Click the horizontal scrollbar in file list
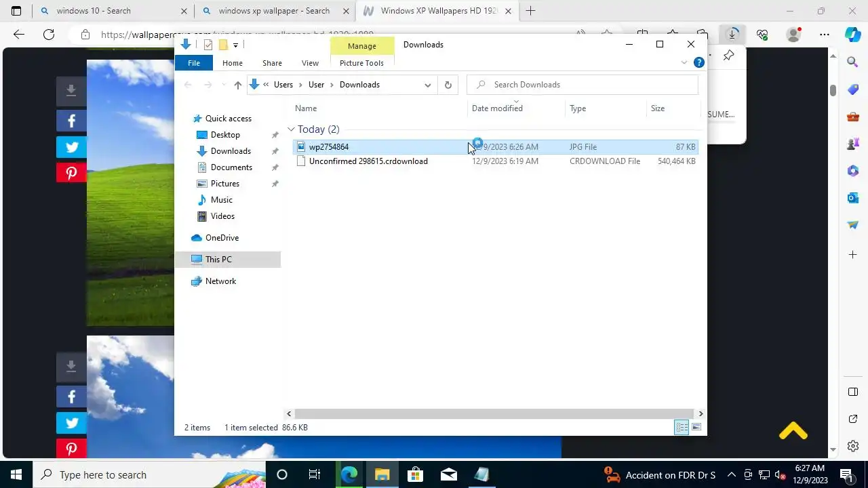 coord(494,413)
